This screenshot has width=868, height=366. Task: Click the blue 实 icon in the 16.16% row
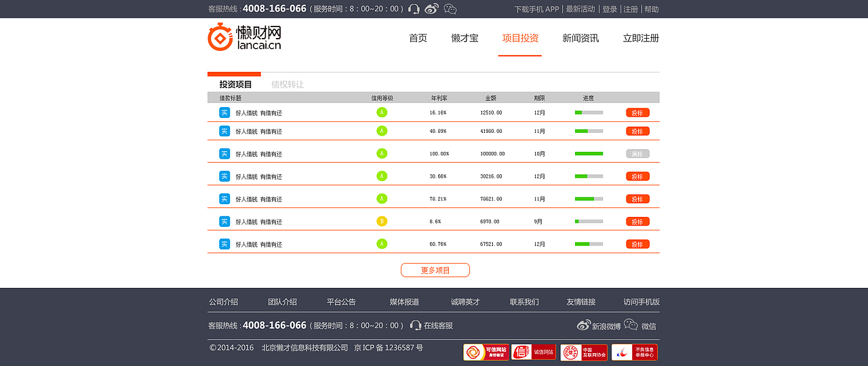tap(224, 113)
